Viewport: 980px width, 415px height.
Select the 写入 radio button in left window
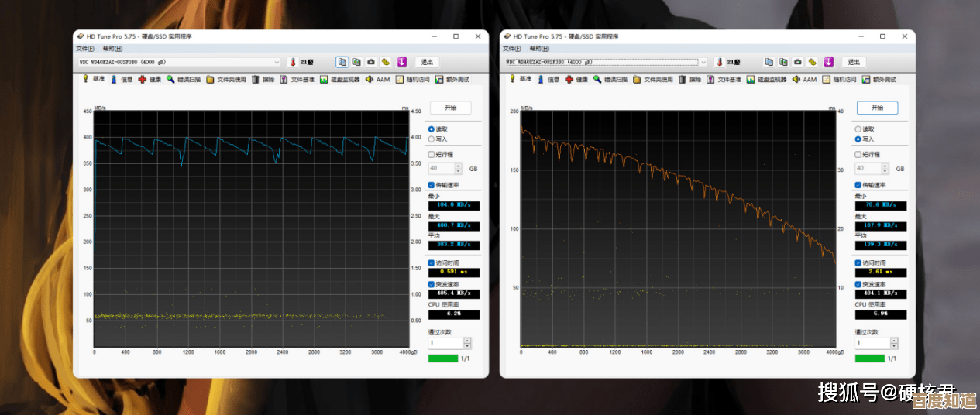pos(432,139)
